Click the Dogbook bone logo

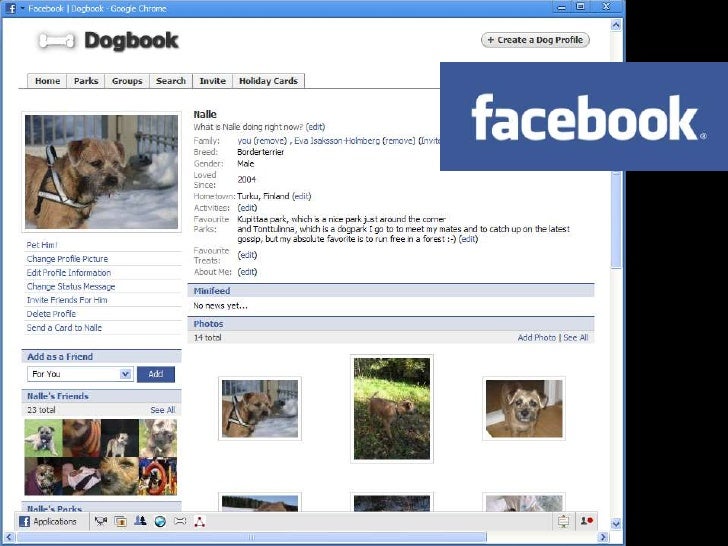click(57, 41)
